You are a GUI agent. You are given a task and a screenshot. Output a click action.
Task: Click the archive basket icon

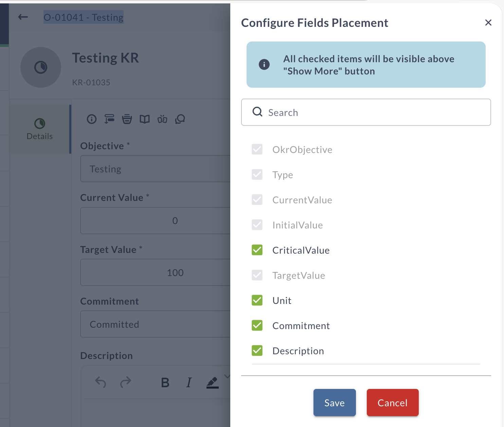127,119
